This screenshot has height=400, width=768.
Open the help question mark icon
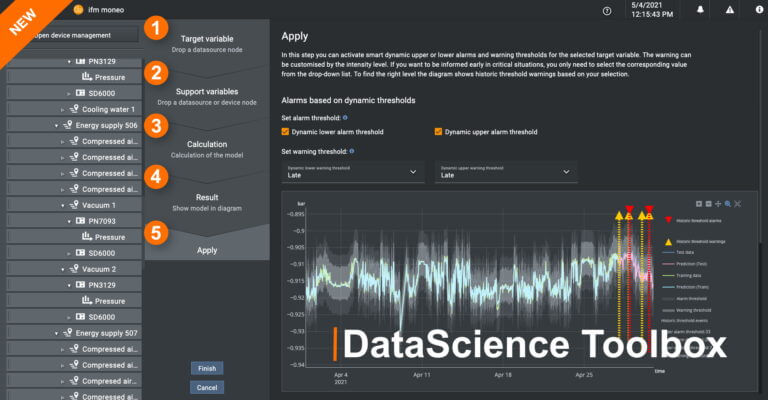(608, 10)
